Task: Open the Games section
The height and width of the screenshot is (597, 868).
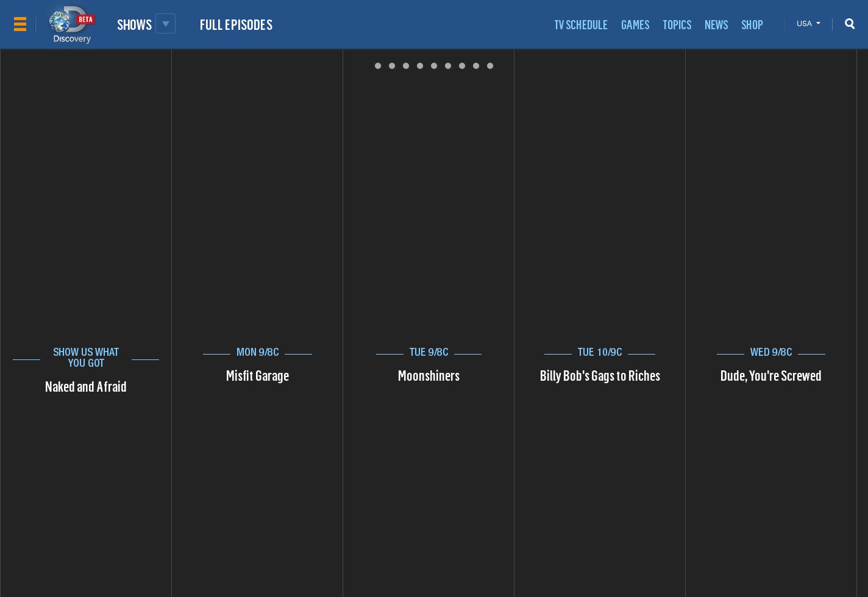Action: click(635, 24)
